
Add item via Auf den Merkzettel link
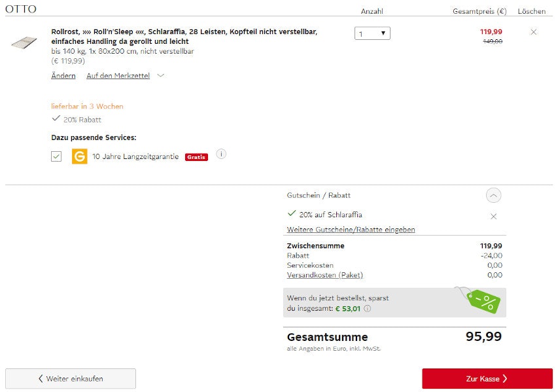pyautogui.click(x=118, y=76)
